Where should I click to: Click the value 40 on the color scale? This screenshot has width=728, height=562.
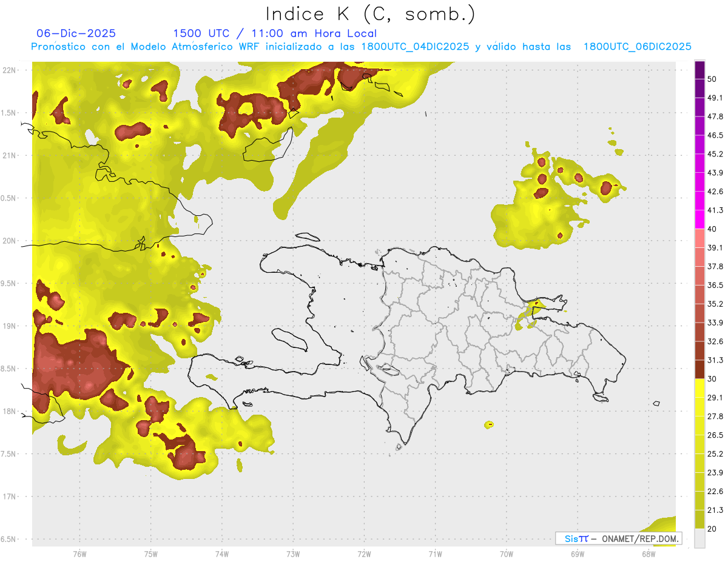[712, 229]
